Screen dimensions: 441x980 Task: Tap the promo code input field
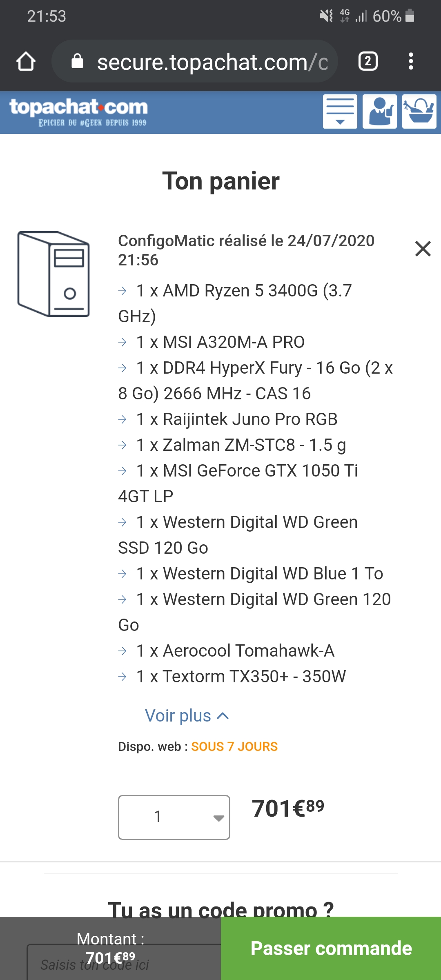pos(122,964)
